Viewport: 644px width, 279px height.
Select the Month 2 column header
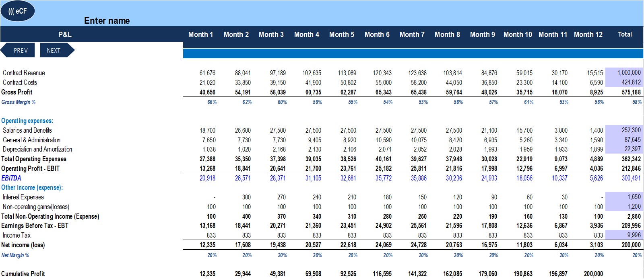(x=236, y=35)
